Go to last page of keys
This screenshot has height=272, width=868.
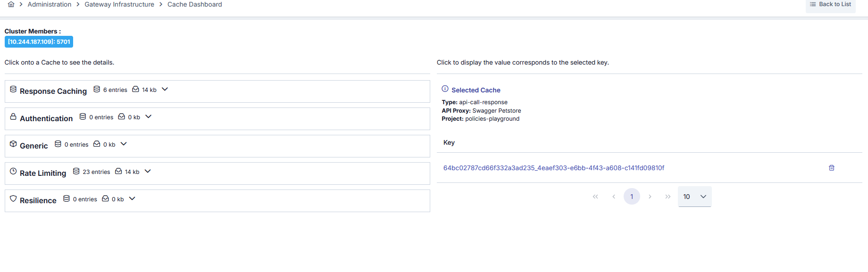(668, 197)
